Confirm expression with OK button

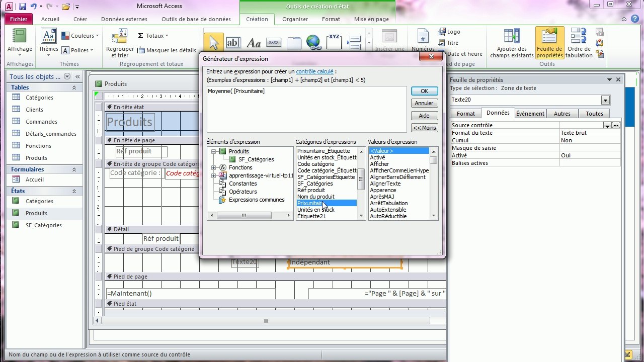424,91
